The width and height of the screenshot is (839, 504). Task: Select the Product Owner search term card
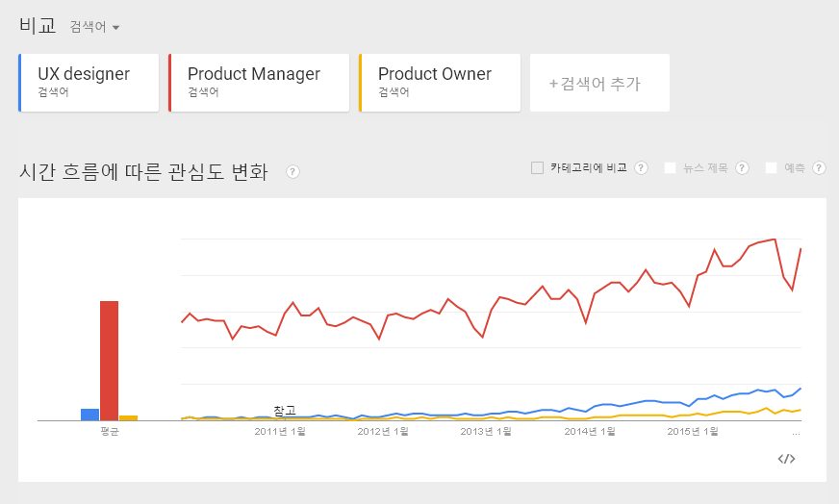click(440, 83)
